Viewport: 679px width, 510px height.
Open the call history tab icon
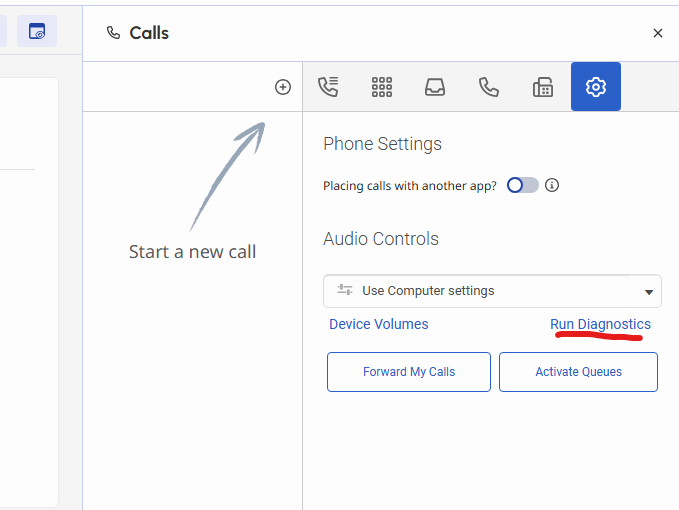point(328,87)
